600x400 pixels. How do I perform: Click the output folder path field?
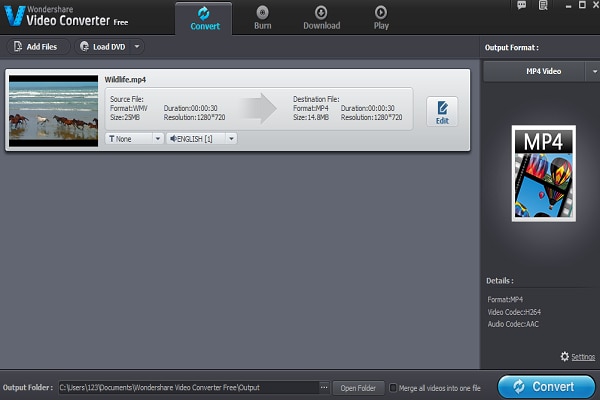tap(189, 388)
